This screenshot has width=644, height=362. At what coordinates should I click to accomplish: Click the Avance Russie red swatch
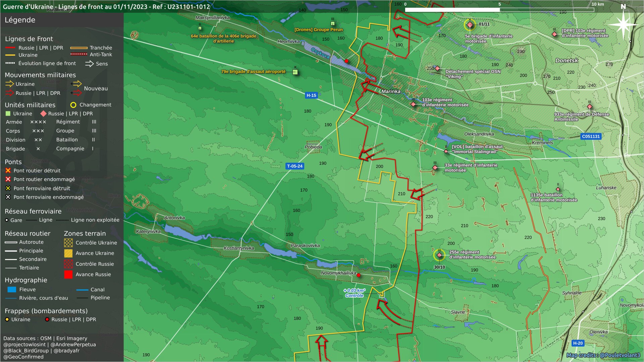[68, 274]
